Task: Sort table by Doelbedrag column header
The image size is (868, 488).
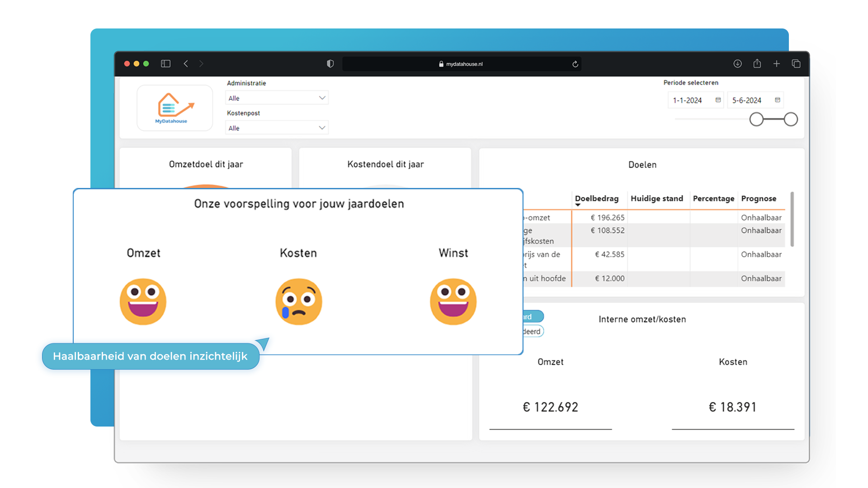Action: pyautogui.click(x=596, y=198)
